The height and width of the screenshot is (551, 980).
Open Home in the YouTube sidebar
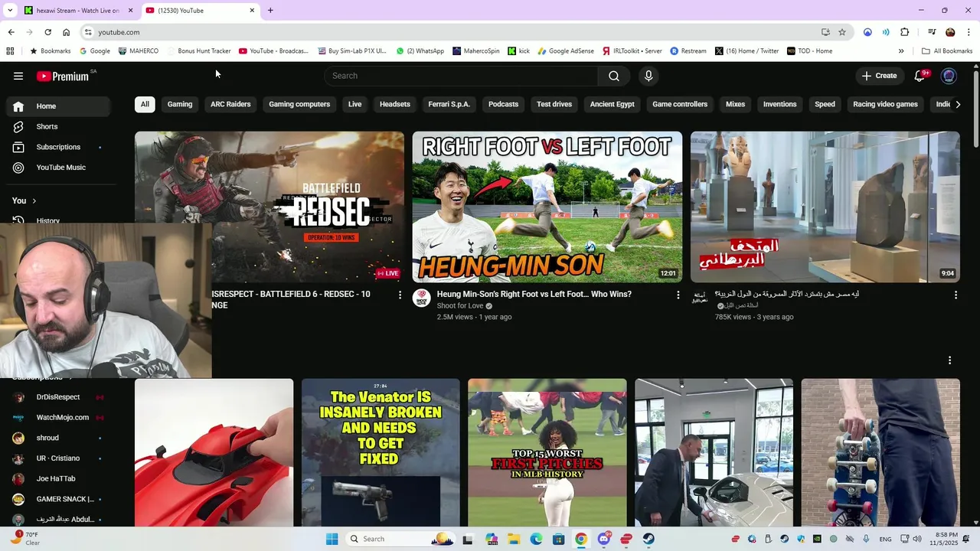point(58,106)
